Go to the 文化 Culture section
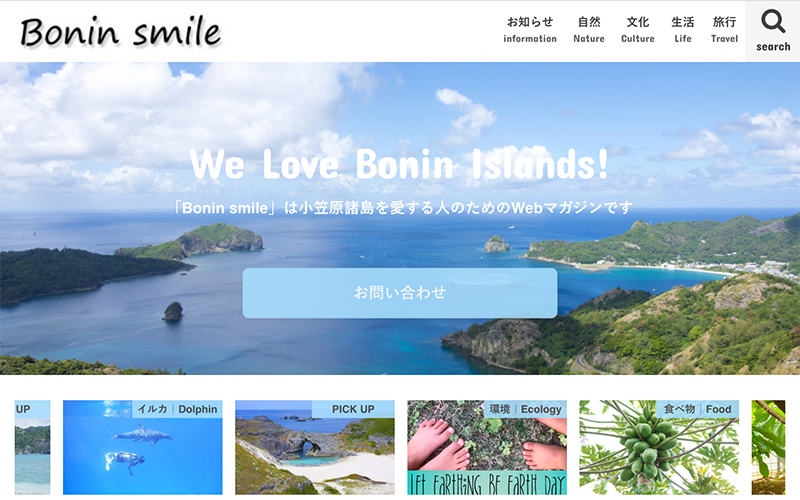The width and height of the screenshot is (800, 500). 638,30
